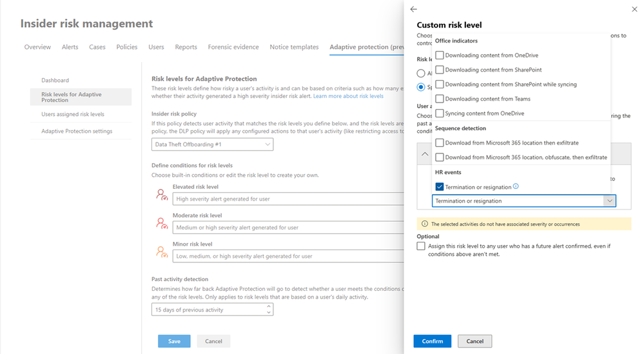The image size is (644, 354).
Task: Open the Forensic evidence tab
Action: coord(233,47)
